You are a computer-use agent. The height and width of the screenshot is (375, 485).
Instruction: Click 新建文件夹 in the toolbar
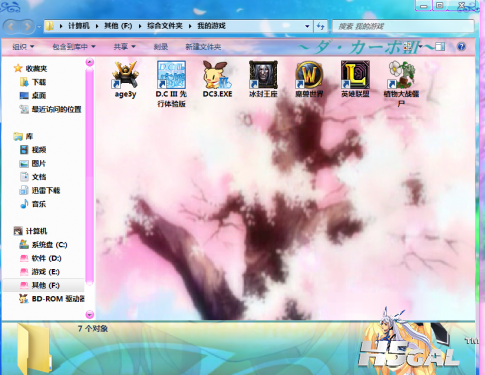point(203,47)
